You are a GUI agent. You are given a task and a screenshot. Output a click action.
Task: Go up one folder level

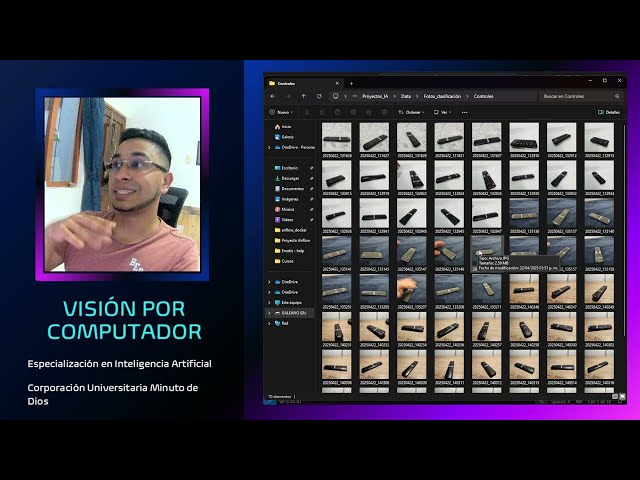303,96
